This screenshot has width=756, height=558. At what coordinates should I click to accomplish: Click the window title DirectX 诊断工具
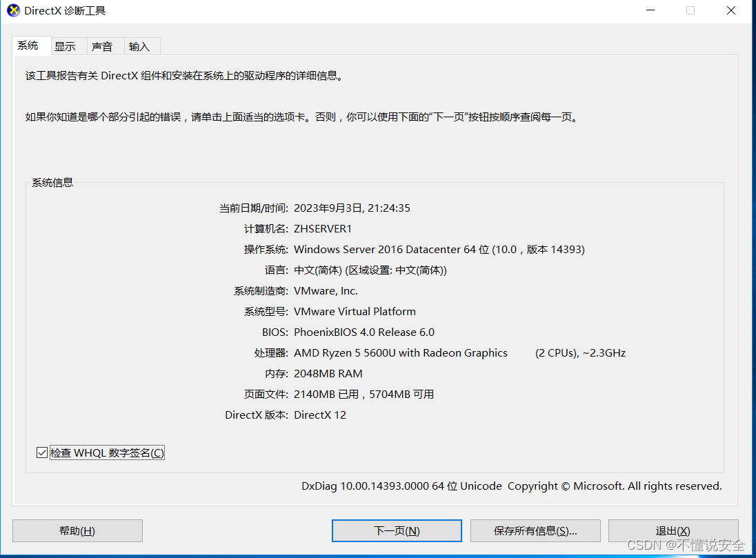(x=65, y=10)
